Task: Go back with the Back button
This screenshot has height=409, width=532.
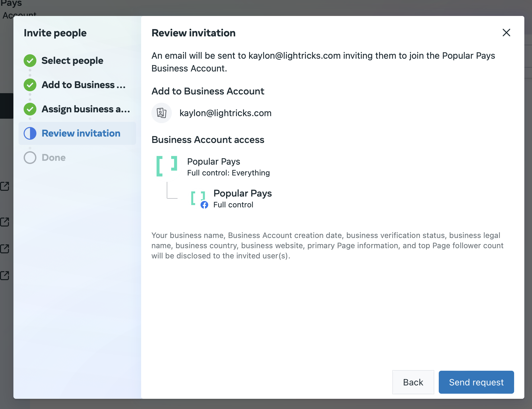Action: pyautogui.click(x=413, y=382)
